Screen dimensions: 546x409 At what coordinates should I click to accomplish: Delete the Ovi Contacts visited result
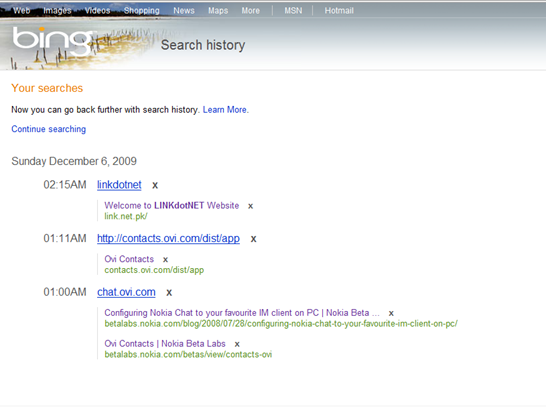[x=165, y=260]
